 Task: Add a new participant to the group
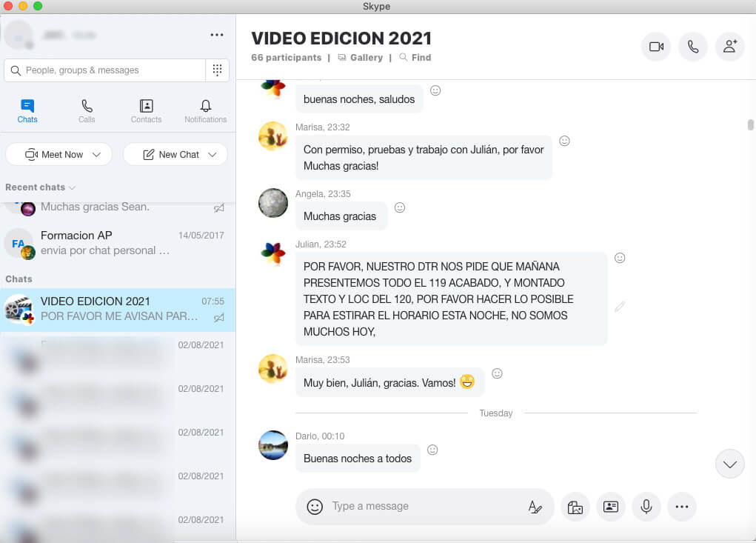730,47
